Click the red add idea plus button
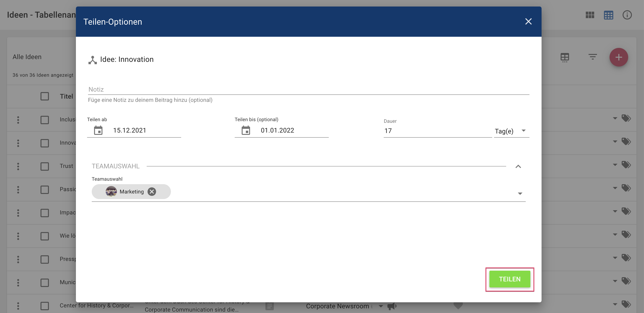The height and width of the screenshot is (313, 644). tap(618, 57)
